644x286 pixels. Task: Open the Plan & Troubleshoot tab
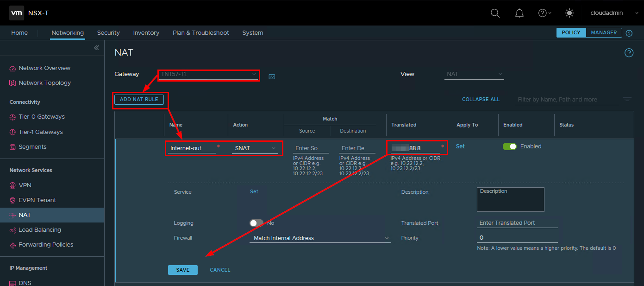click(201, 32)
